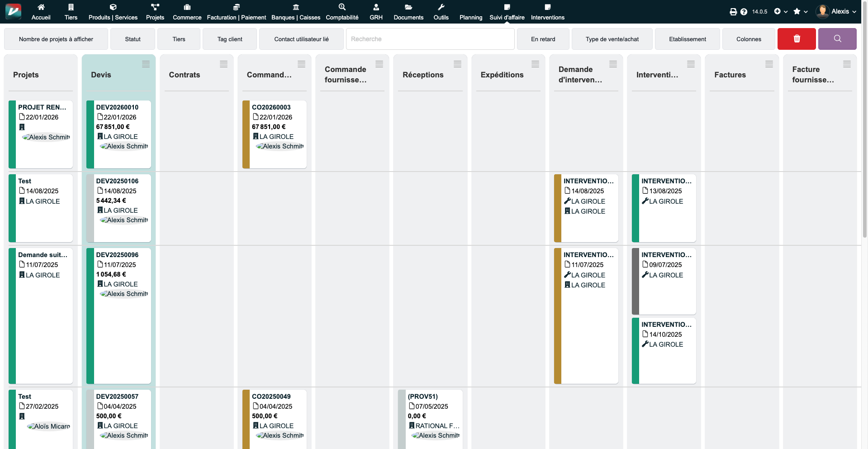Toggle the En retard filter
The height and width of the screenshot is (449, 868).
pyautogui.click(x=543, y=39)
